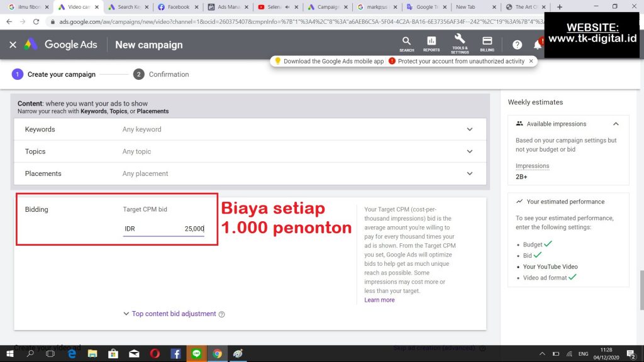Click the Google Ads logo
This screenshot has width=644, height=362.
[x=60, y=45]
